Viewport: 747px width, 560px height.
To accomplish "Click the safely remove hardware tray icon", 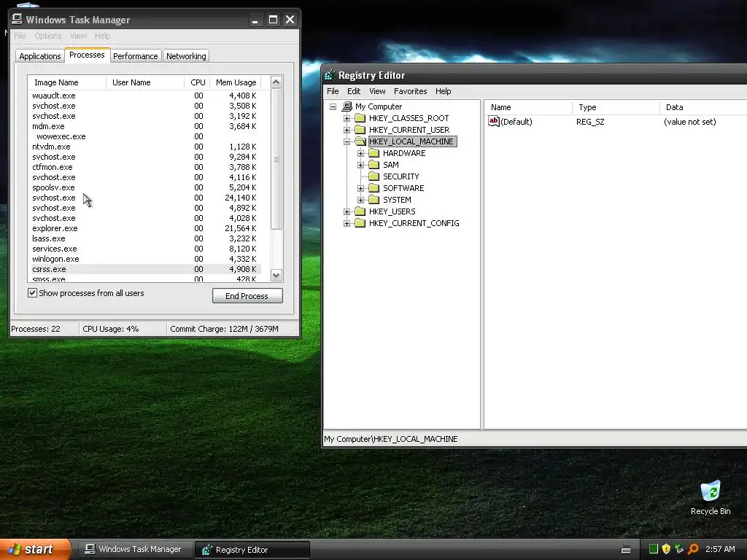I will 679,549.
